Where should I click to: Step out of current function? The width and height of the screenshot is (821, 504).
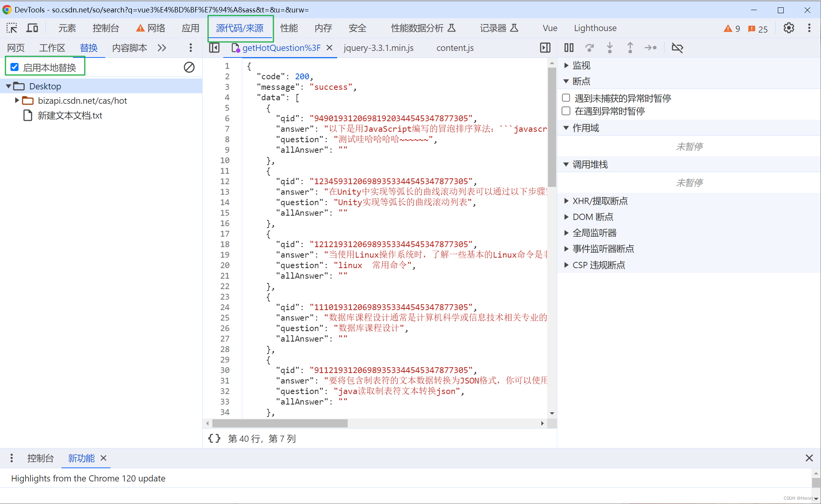point(630,48)
